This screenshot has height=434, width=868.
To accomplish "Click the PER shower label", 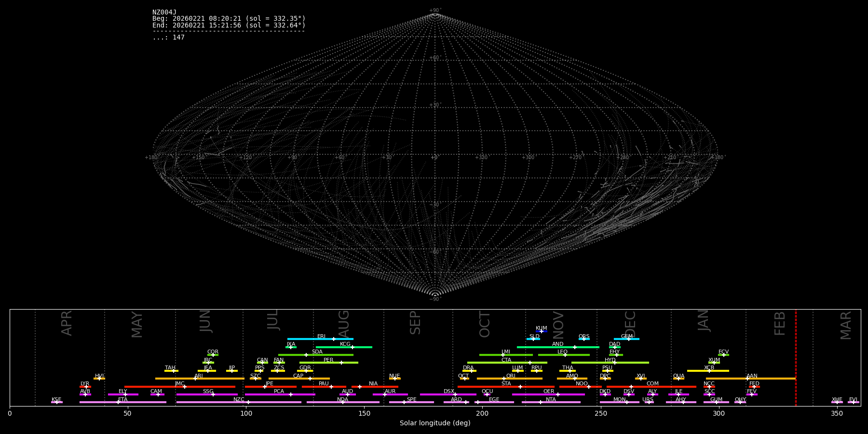I will click(328, 360).
